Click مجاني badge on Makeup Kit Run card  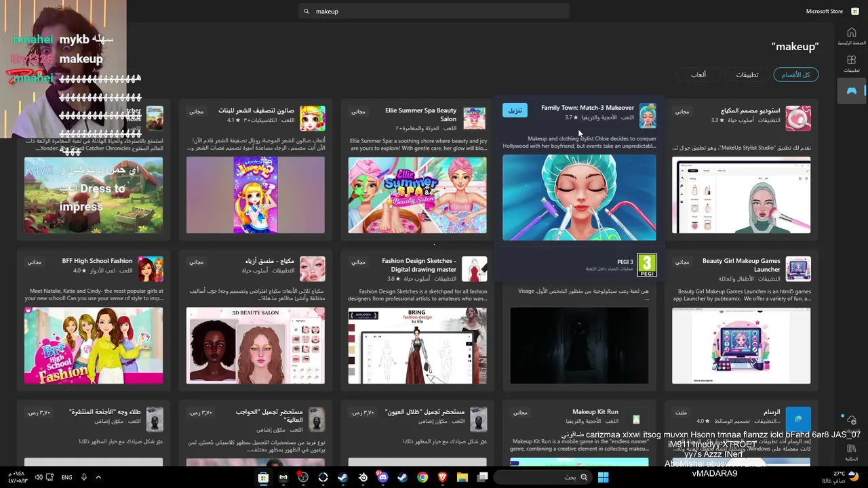click(x=519, y=412)
